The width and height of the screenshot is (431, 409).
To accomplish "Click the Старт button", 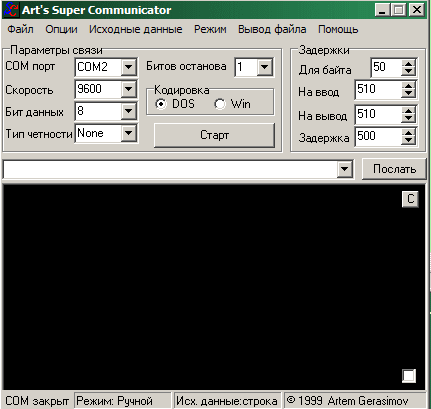I will [x=214, y=135].
